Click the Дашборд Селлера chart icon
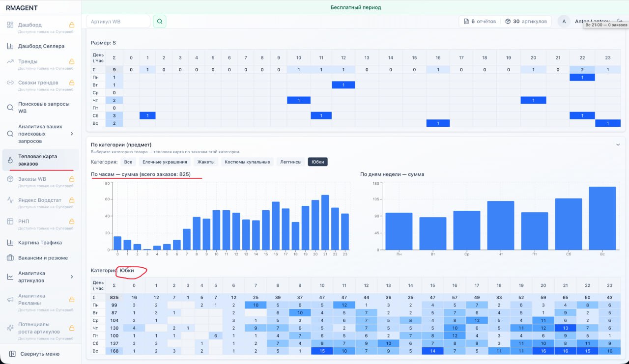 (x=10, y=46)
